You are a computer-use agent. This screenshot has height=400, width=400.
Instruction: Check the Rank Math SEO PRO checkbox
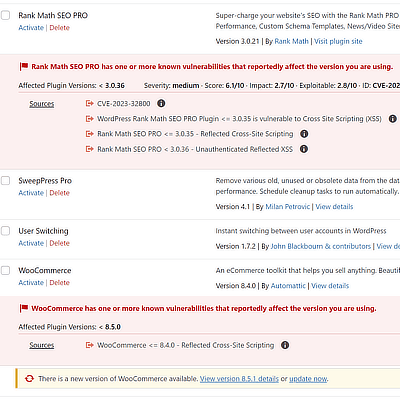(5, 15)
